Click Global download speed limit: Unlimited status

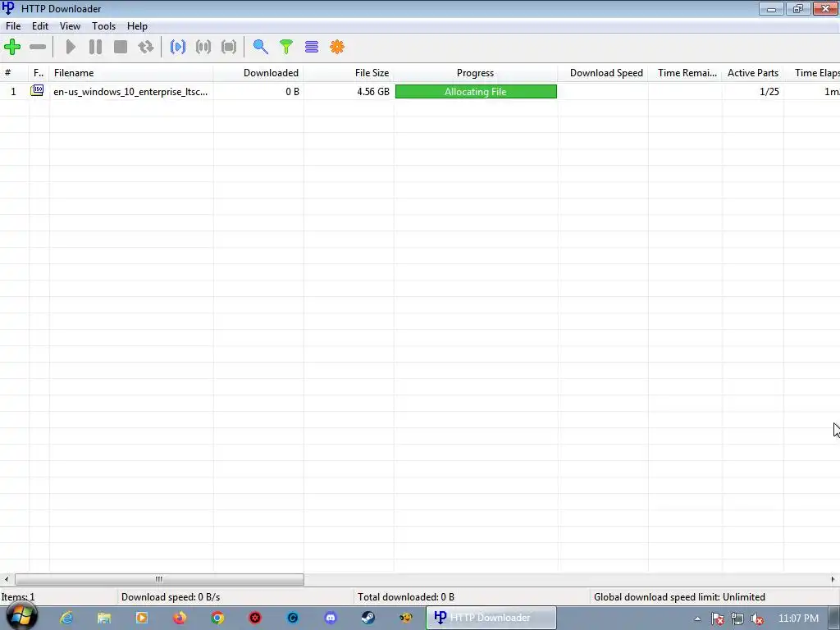click(679, 597)
